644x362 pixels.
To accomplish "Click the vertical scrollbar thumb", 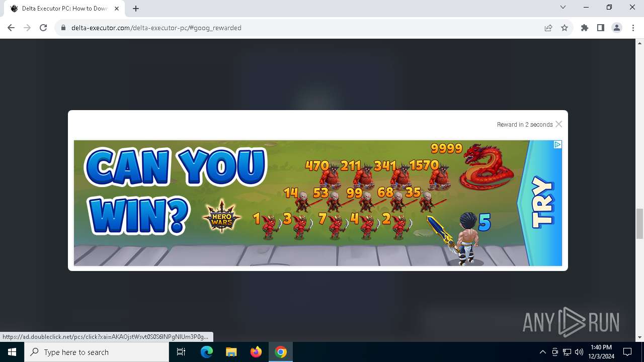I will coord(640,224).
